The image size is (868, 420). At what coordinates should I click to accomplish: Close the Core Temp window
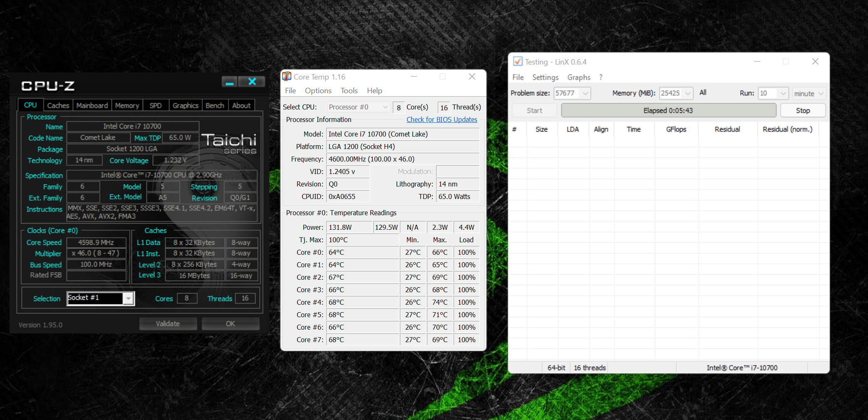point(472,77)
